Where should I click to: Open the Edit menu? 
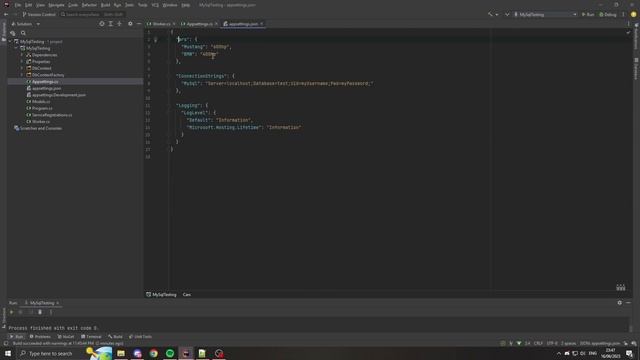tap(29, 5)
